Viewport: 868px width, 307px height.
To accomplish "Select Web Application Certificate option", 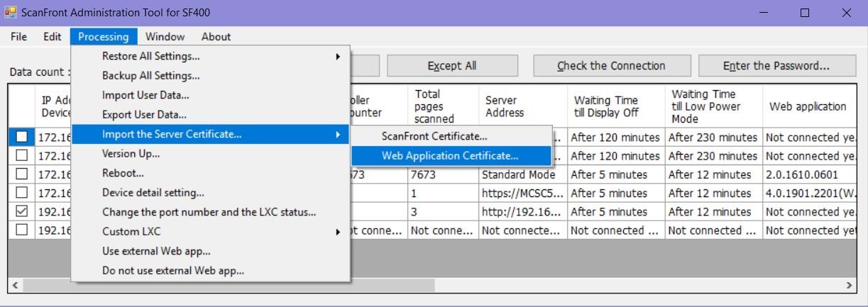I will (450, 156).
